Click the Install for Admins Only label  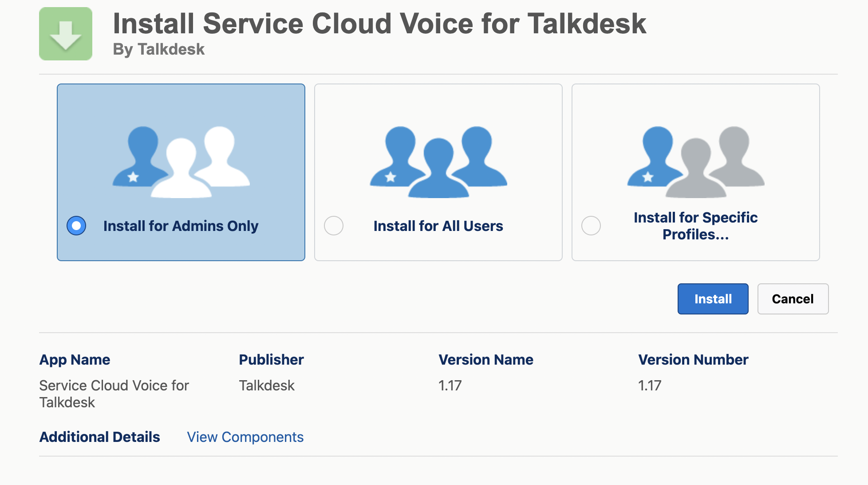coord(181,226)
